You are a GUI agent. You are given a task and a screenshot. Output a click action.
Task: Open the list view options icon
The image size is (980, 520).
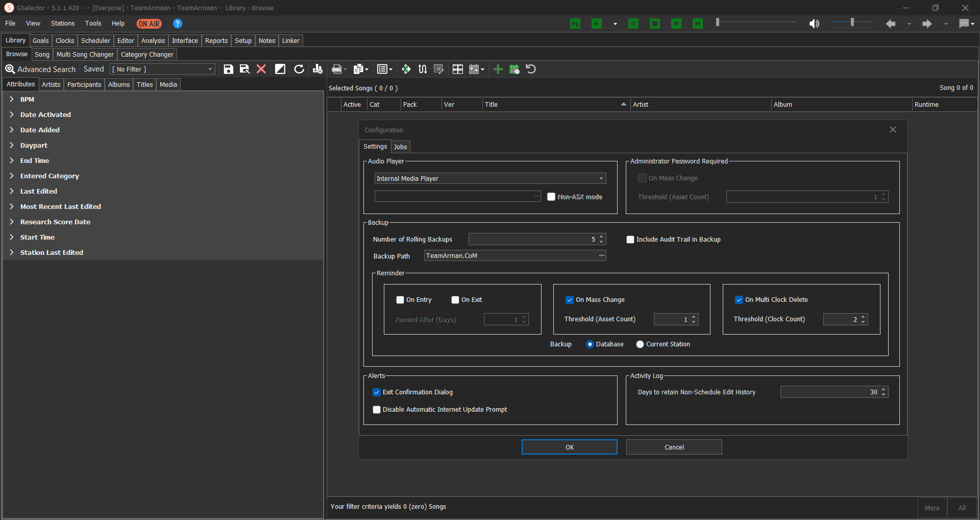pyautogui.click(x=382, y=69)
